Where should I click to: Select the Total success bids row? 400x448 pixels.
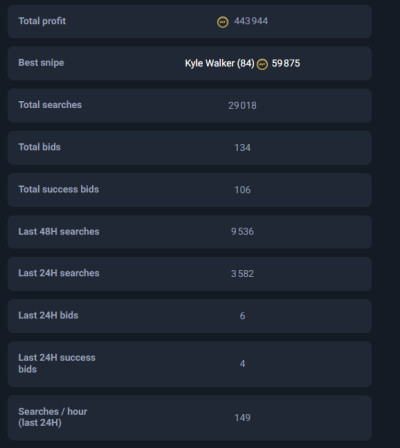(190, 190)
